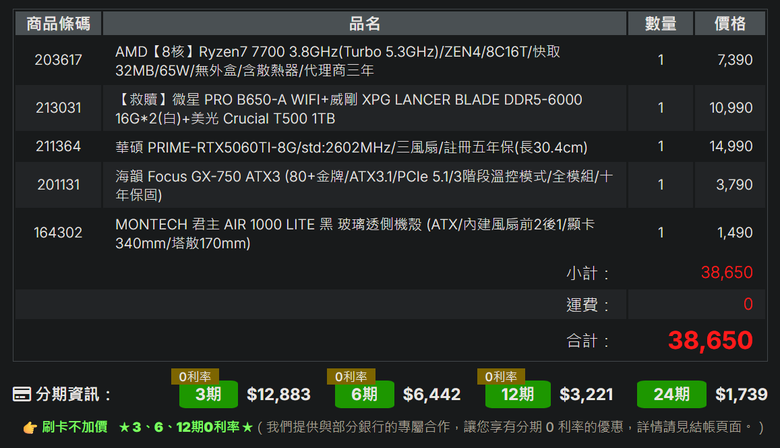Click the 小計 label
This screenshot has height=448, width=780.
pos(587,273)
